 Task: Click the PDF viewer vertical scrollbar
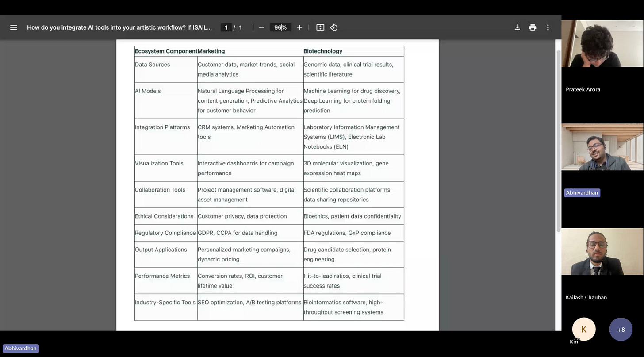(x=558, y=140)
